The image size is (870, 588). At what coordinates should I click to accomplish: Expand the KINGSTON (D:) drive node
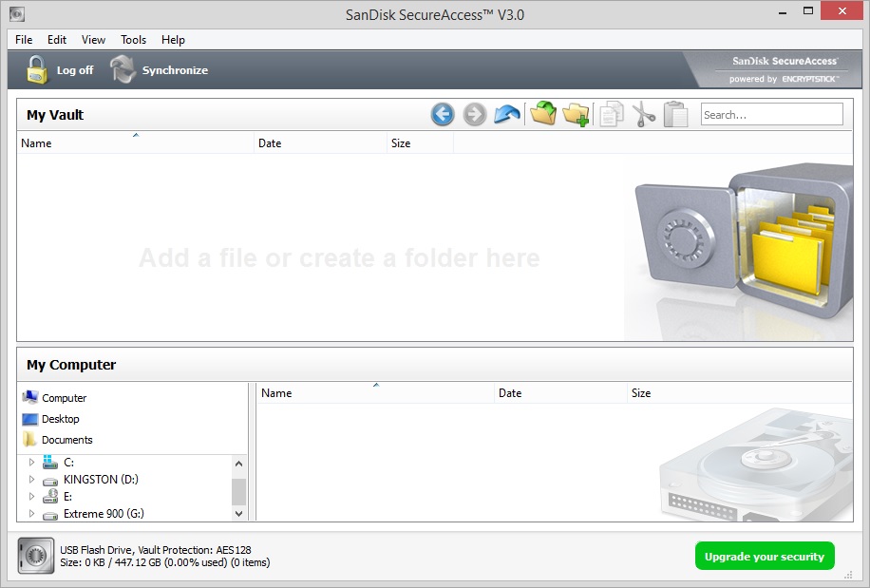tap(31, 480)
